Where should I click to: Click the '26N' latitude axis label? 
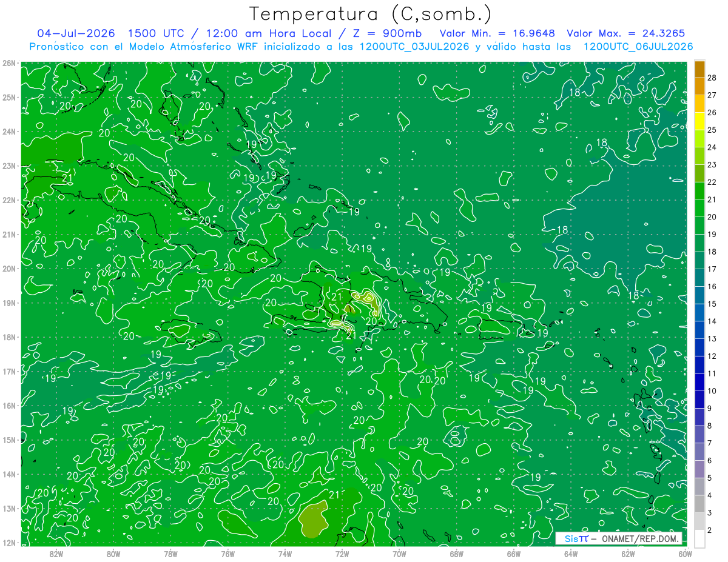pos(9,63)
